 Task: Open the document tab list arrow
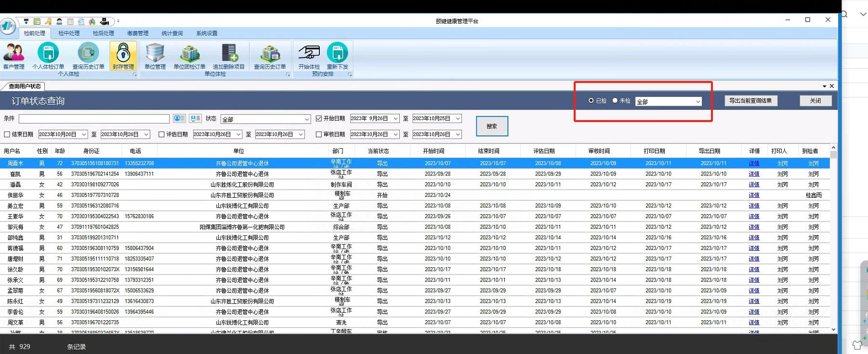824,86
